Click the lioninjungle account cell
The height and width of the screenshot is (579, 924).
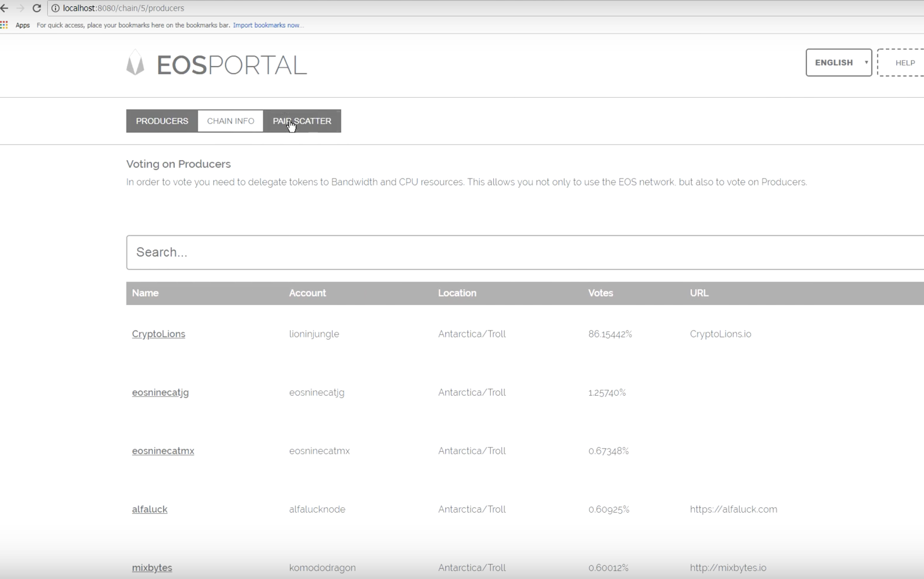pyautogui.click(x=314, y=334)
